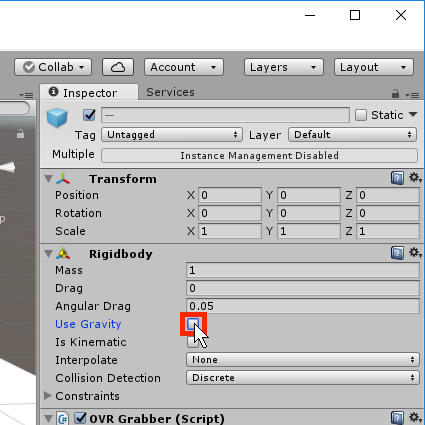
Task: Open the Rigidbody gear settings menu
Action: 415,253
